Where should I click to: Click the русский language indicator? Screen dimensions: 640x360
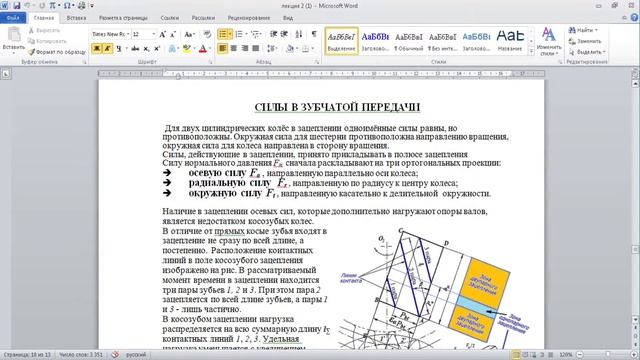click(x=136, y=355)
